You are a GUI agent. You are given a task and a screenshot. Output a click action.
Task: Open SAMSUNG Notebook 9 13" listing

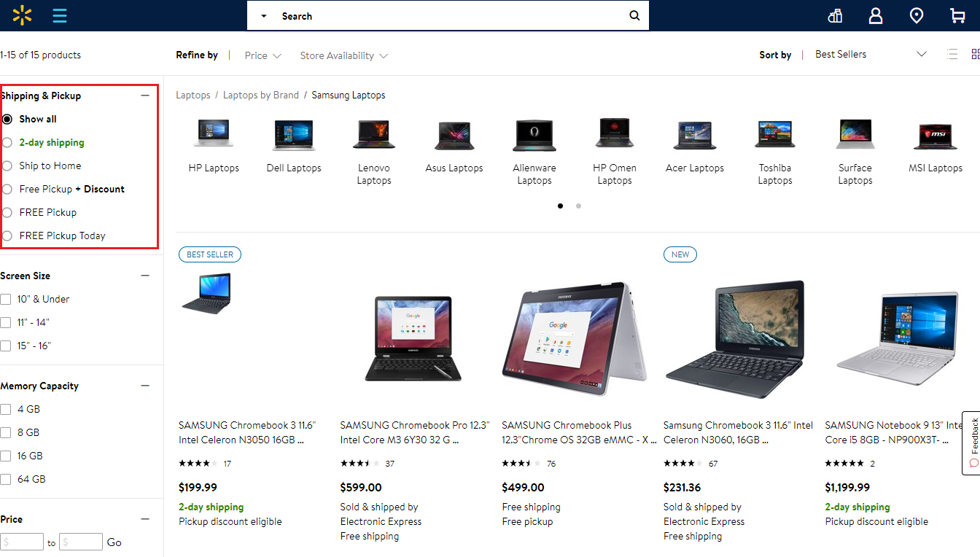coord(894,432)
